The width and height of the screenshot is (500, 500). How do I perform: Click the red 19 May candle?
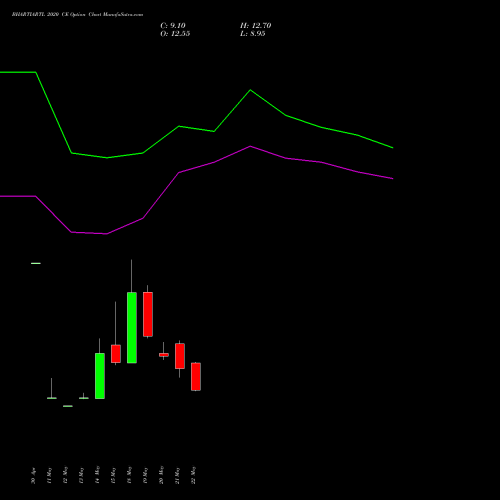coord(148,314)
